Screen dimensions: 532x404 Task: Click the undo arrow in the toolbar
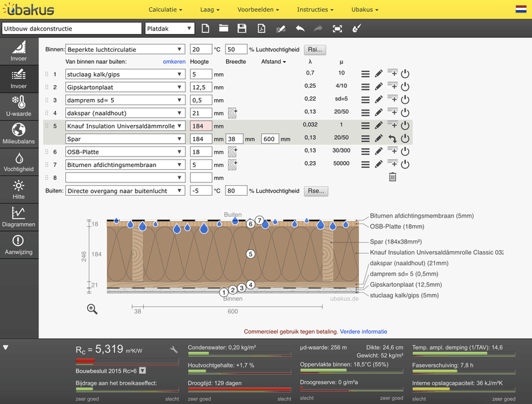pyautogui.click(x=300, y=29)
